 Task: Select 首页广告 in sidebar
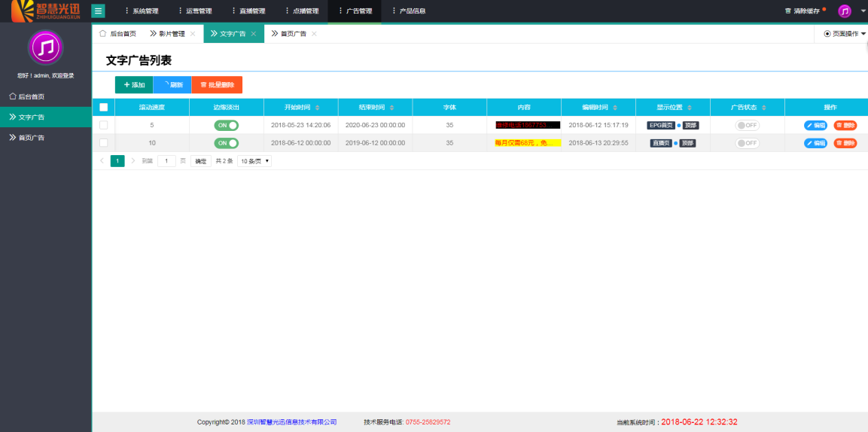click(45, 137)
